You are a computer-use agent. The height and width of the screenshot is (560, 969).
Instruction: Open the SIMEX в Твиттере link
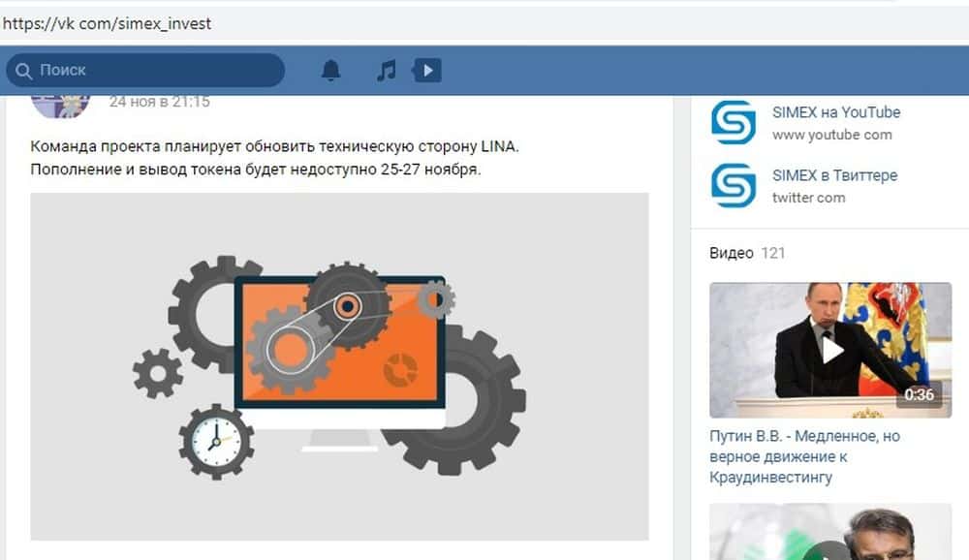pyautogui.click(x=835, y=175)
